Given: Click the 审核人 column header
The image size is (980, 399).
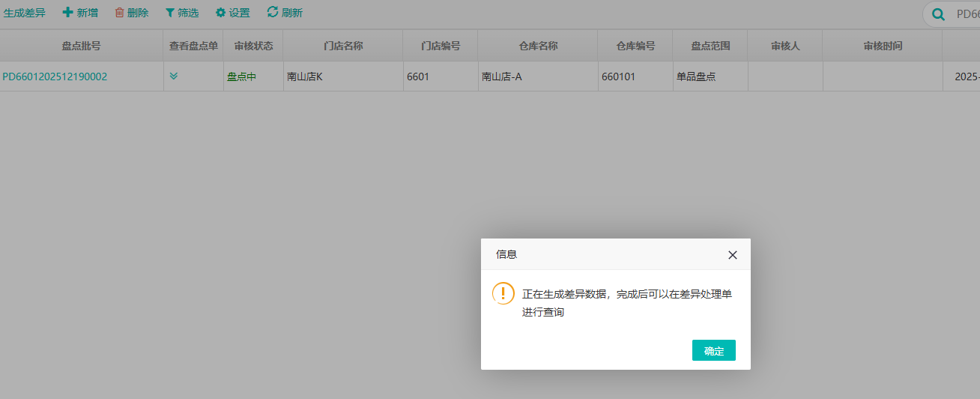Looking at the screenshot, I should point(785,46).
